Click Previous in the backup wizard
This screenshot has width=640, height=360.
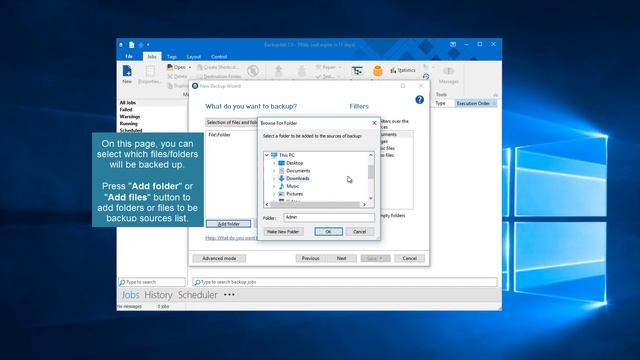click(x=310, y=258)
